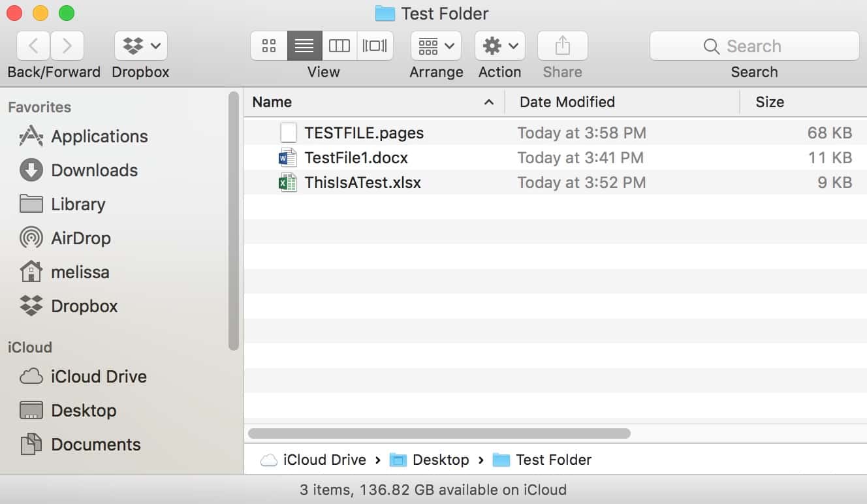Select the Excel icon beside ThisIsATest.xlsx
The width and height of the screenshot is (867, 504).
coord(287,183)
